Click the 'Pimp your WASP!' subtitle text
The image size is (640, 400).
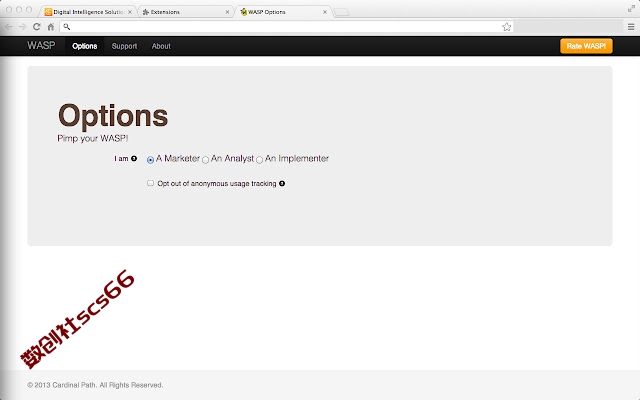[93, 138]
